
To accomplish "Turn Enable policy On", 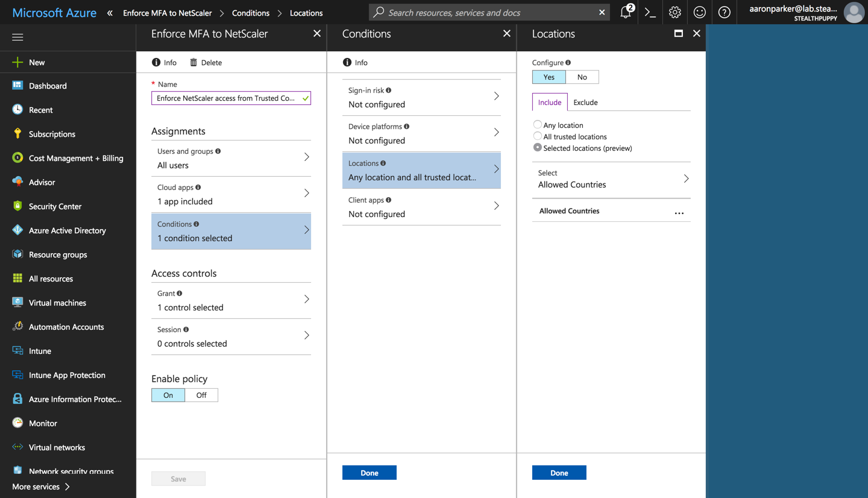I will 168,396.
